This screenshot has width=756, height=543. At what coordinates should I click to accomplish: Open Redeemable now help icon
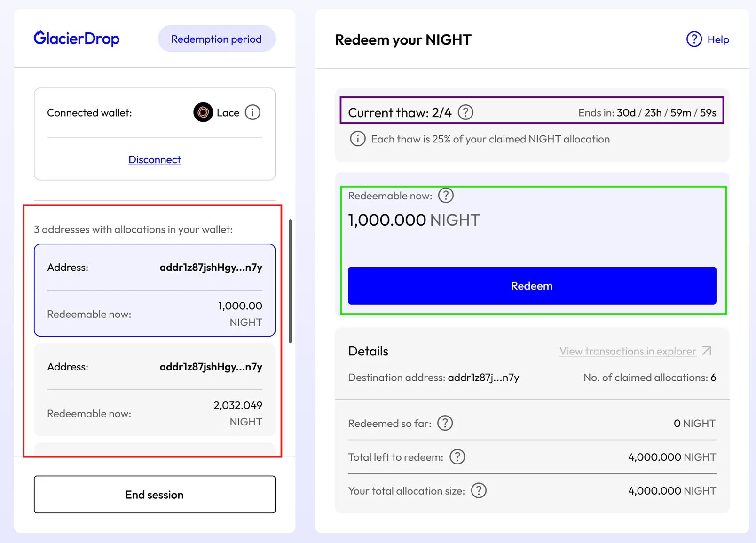coord(446,195)
